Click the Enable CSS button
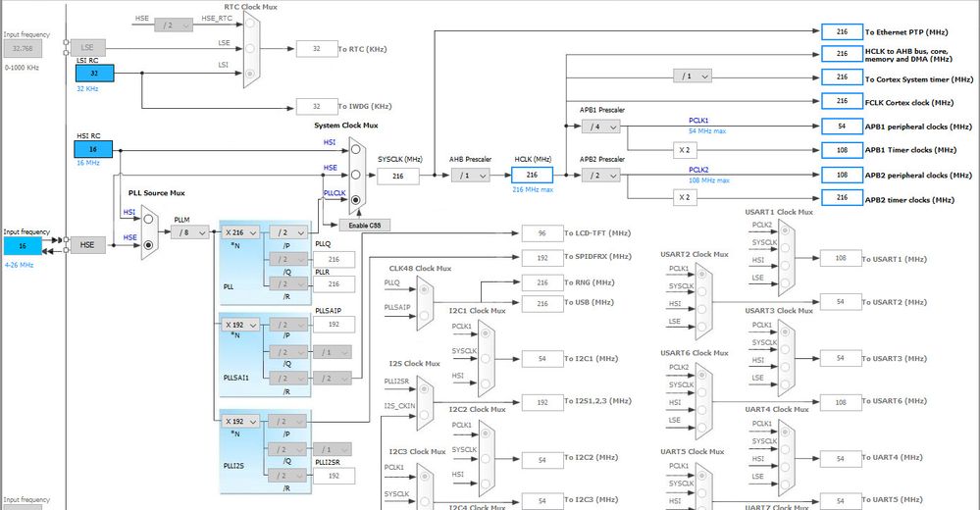This screenshot has height=510, width=980. point(364,225)
